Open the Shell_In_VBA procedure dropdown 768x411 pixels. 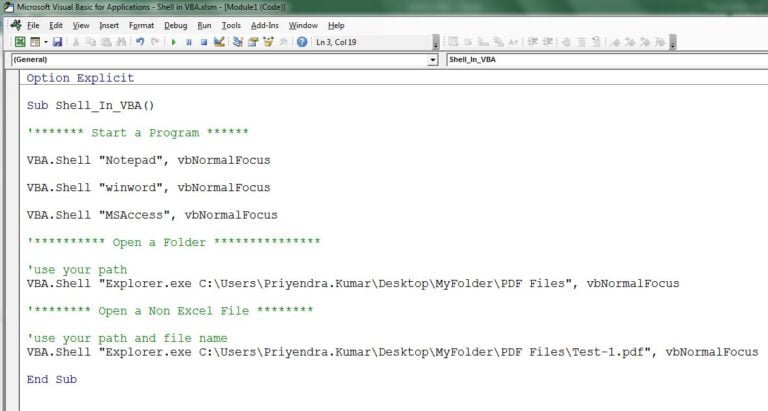(x=600, y=60)
